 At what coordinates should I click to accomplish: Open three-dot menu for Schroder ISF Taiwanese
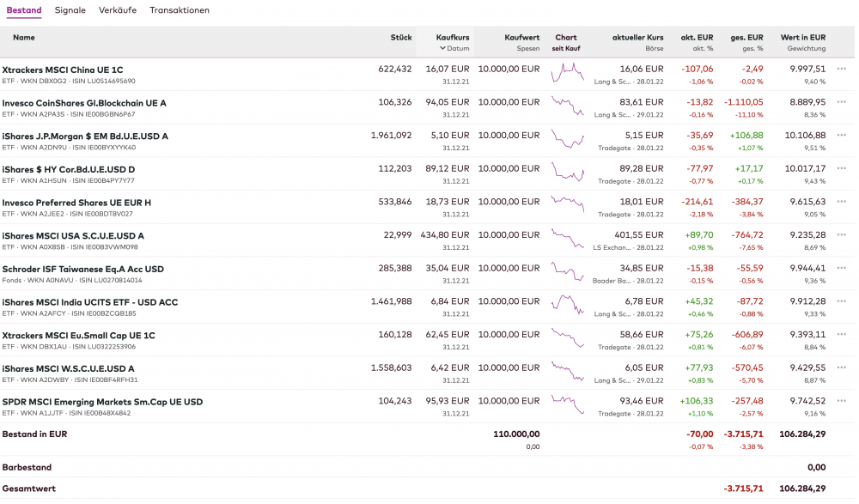point(841,269)
